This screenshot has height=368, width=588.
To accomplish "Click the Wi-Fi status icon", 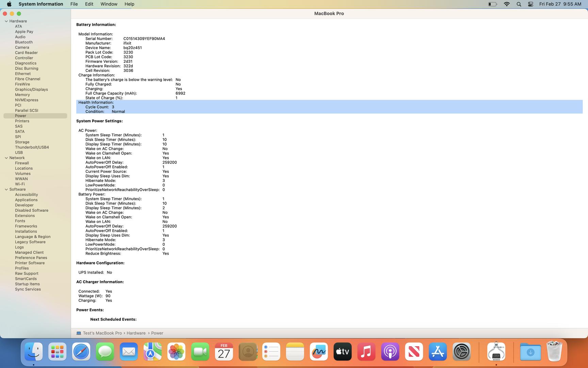I will [507, 4].
